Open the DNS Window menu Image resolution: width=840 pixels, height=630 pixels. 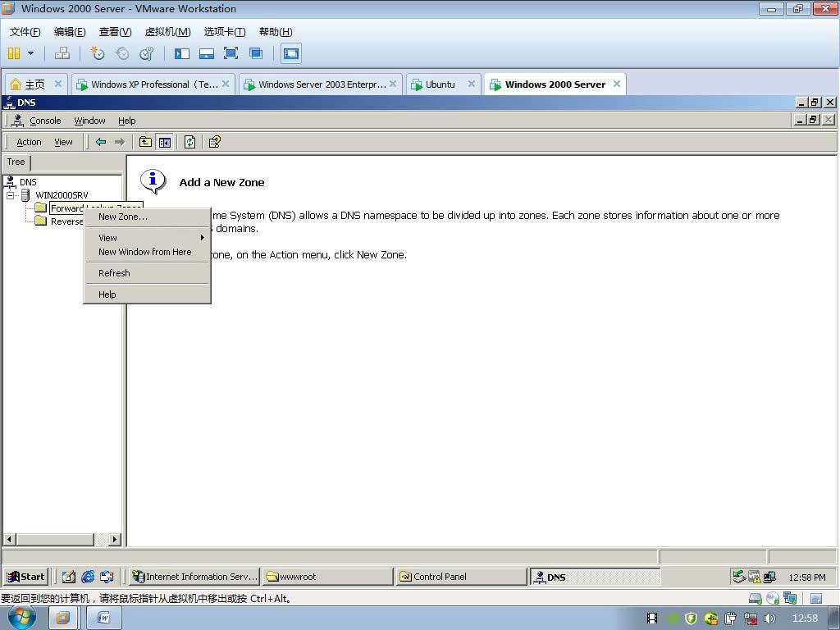(x=89, y=121)
